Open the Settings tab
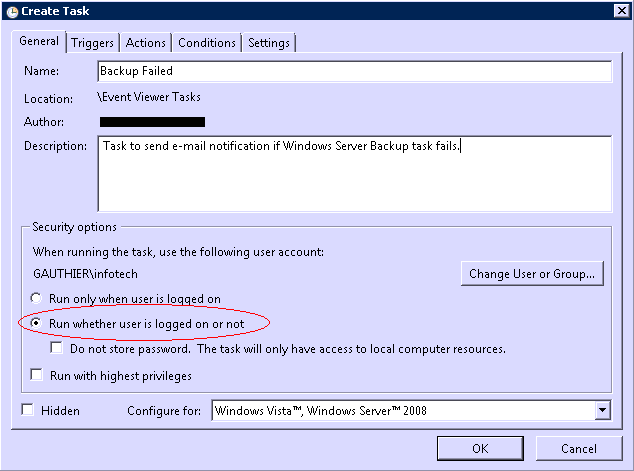Image resolution: width=634 pixels, height=471 pixels. tap(269, 43)
